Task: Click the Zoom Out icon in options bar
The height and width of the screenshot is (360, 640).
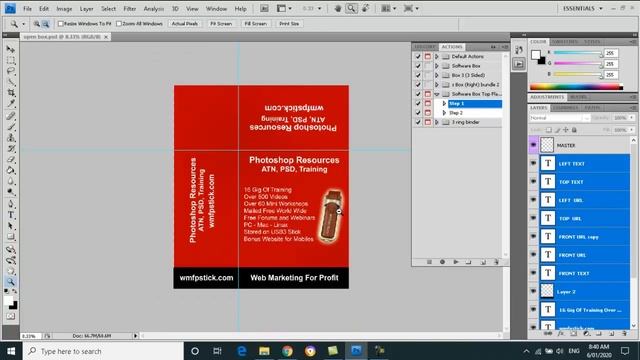Action: click(46, 24)
